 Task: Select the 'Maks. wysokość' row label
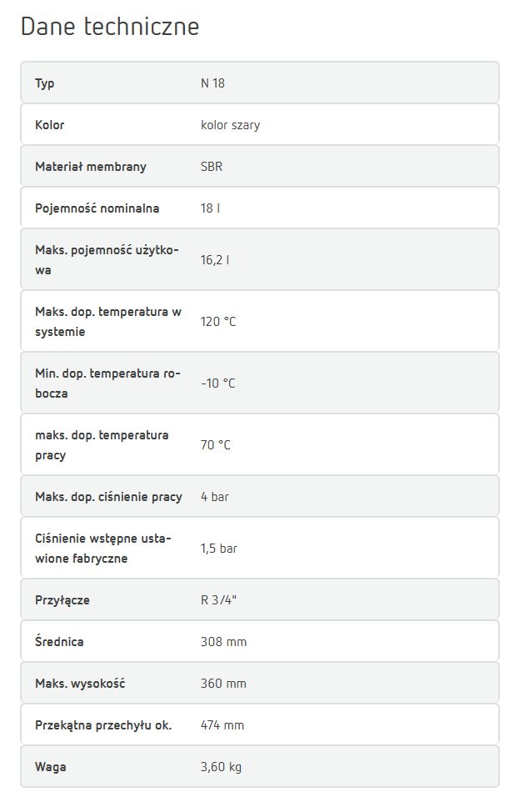tap(80, 684)
